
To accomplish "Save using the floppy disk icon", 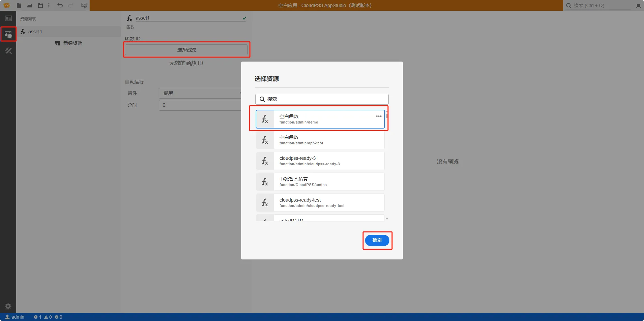I will 40,5.
